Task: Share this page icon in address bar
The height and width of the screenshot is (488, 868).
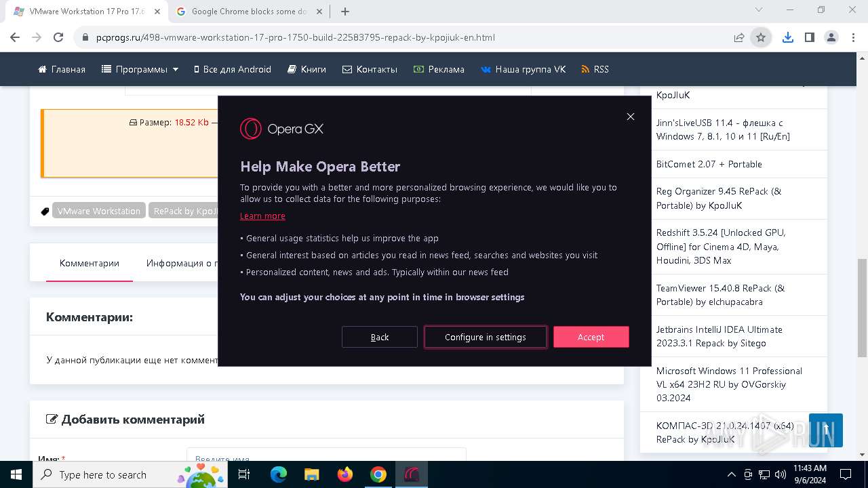Action: 739,37
